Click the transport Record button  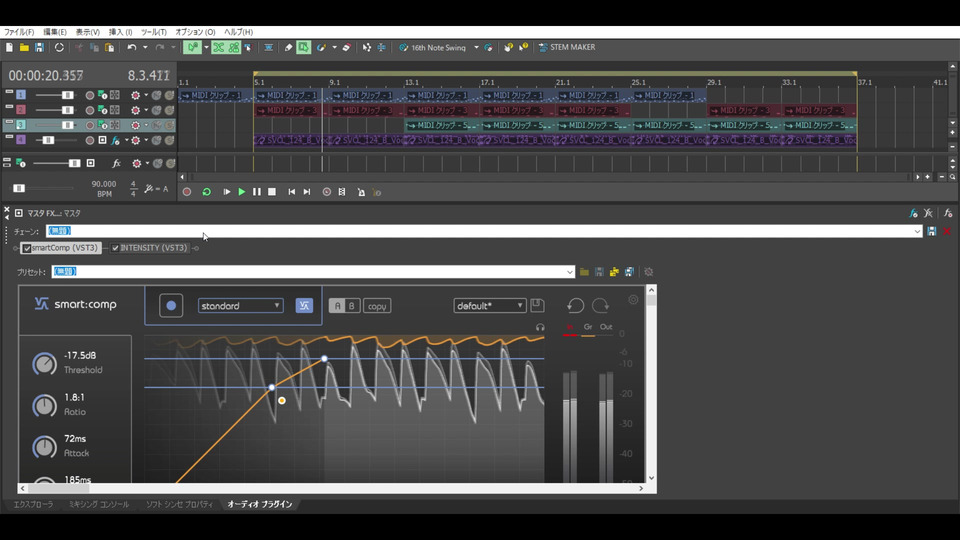click(x=187, y=192)
